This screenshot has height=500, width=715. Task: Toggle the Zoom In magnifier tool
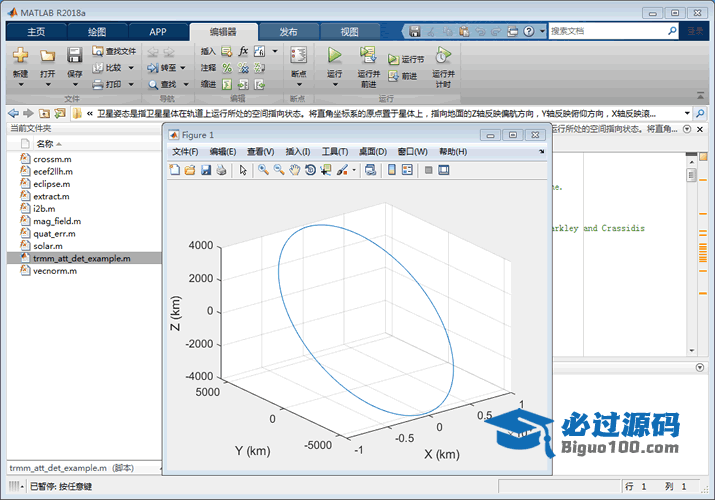pyautogui.click(x=263, y=170)
